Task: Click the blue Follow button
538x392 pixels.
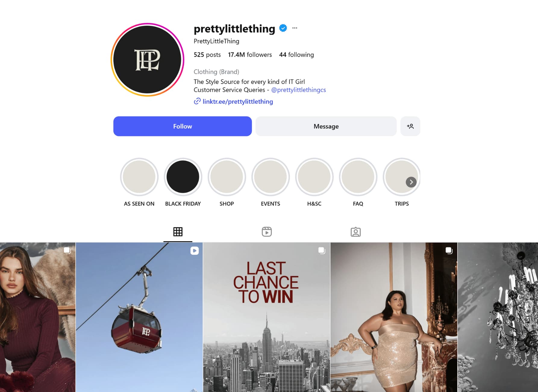Action: (183, 126)
